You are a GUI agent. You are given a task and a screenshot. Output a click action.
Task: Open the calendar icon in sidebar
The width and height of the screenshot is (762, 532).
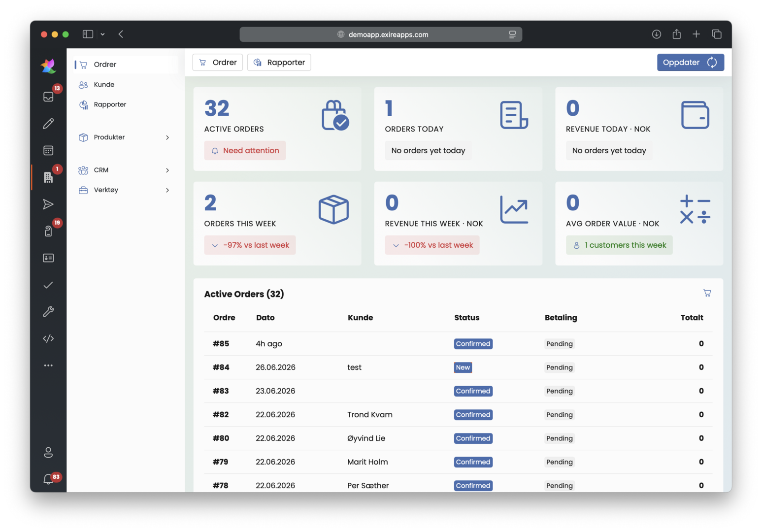48,150
